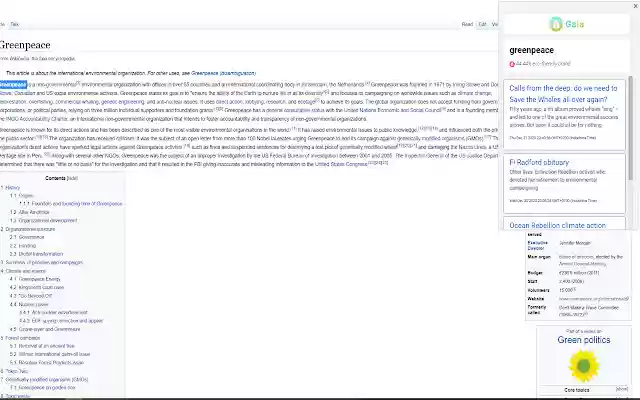Switch to the Read tab
This screenshot has height=400, width=640.
(467, 24)
